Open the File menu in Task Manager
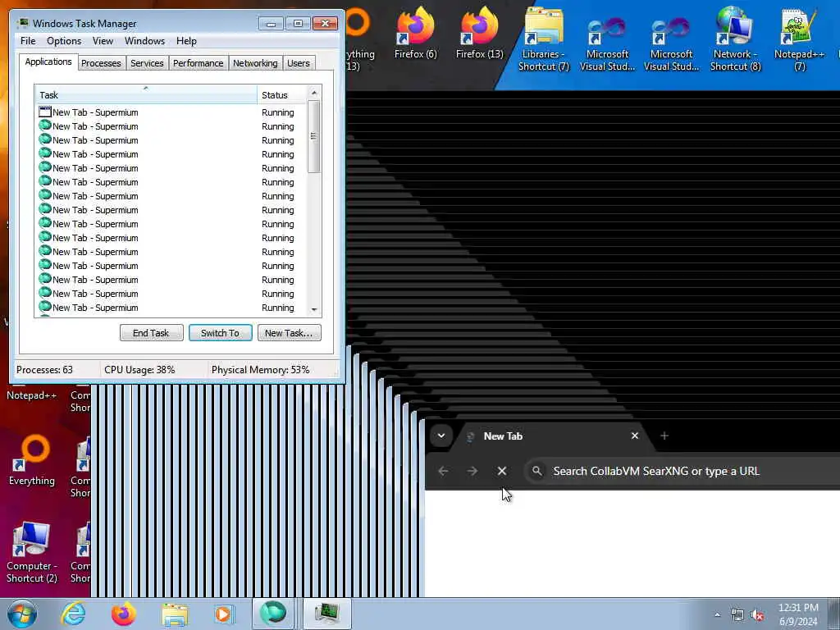Screen dimensions: 840x630 point(28,41)
